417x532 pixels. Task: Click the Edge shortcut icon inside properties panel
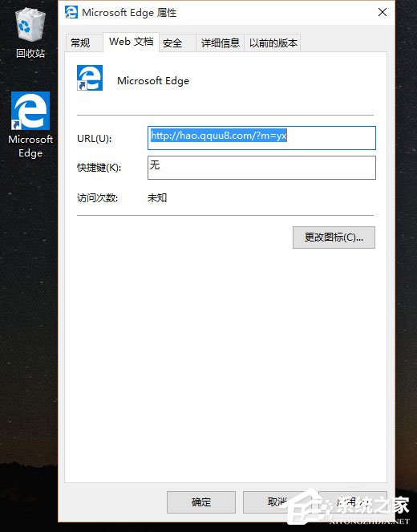click(90, 78)
